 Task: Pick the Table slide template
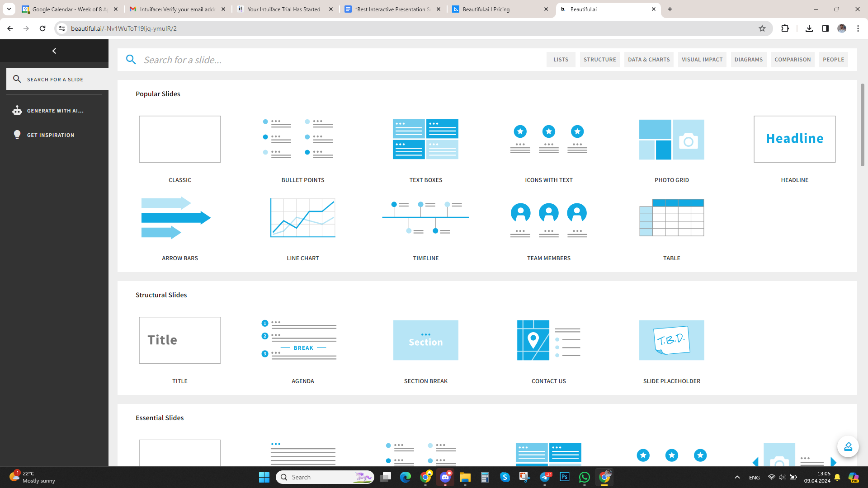coord(671,217)
